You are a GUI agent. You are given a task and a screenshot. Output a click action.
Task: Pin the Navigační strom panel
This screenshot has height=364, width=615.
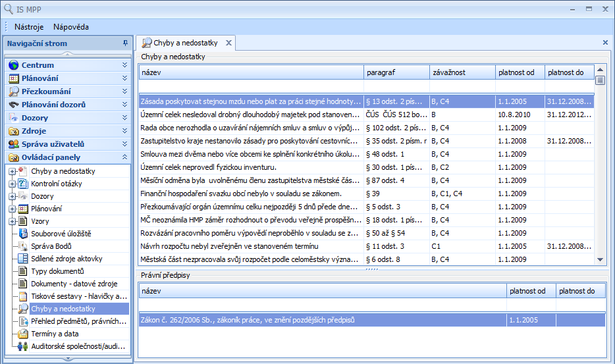pyautogui.click(x=125, y=43)
